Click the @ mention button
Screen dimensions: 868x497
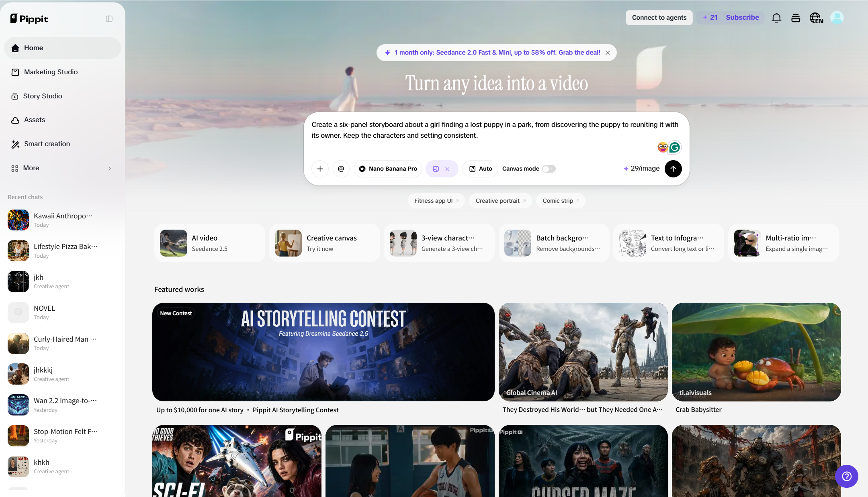(x=341, y=169)
